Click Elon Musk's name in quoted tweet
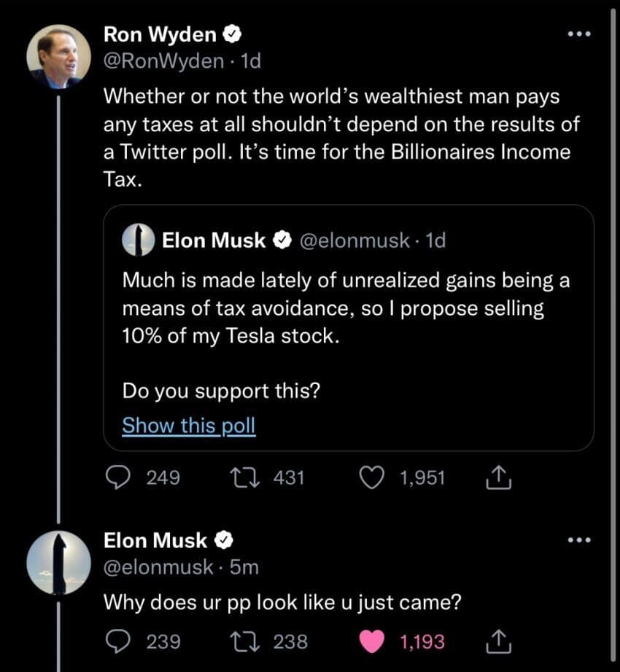The image size is (620, 672). [213, 241]
